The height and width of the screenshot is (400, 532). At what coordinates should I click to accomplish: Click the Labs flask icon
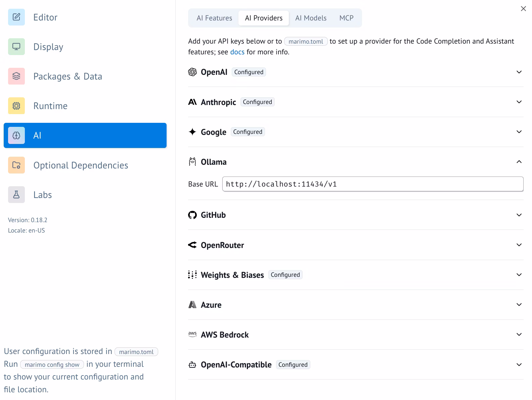click(x=16, y=195)
